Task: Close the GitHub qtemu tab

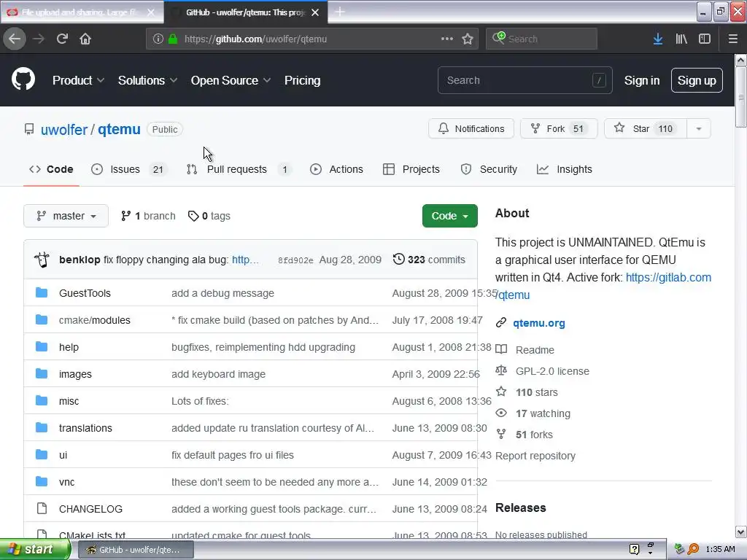Action: coord(315,12)
